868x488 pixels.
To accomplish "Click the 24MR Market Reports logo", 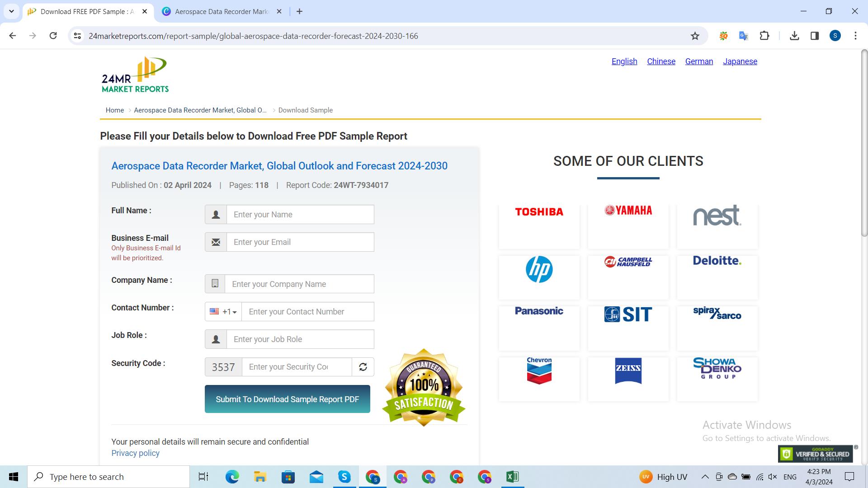I will point(135,75).
